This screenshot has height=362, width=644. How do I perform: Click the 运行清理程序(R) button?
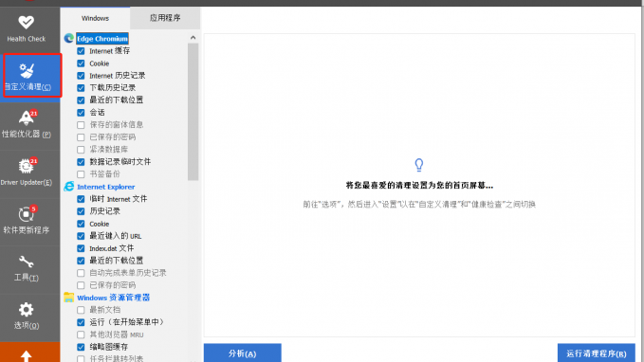click(596, 353)
